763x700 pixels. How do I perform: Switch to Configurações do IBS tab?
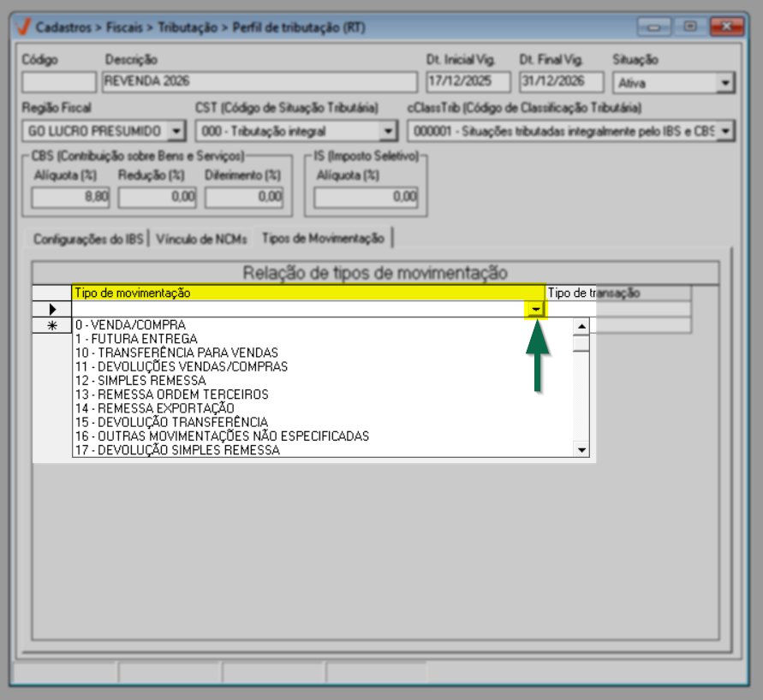tap(88, 239)
